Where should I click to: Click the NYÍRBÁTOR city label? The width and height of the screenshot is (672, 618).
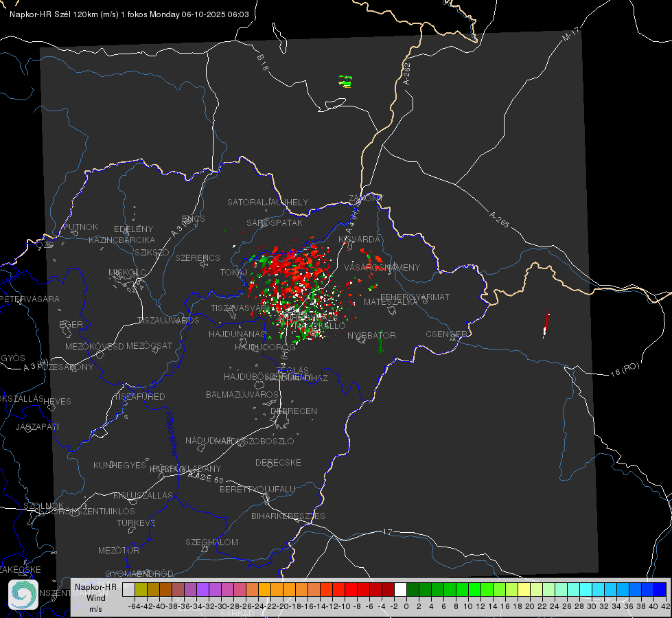tap(371, 335)
